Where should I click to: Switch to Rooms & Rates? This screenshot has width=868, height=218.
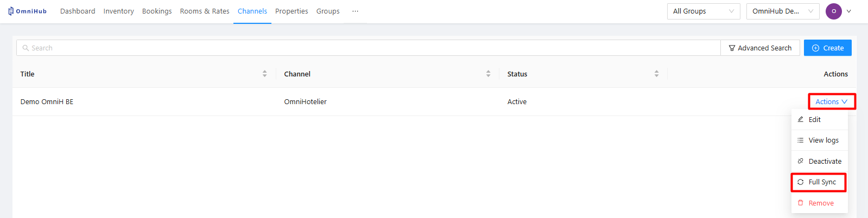click(205, 11)
